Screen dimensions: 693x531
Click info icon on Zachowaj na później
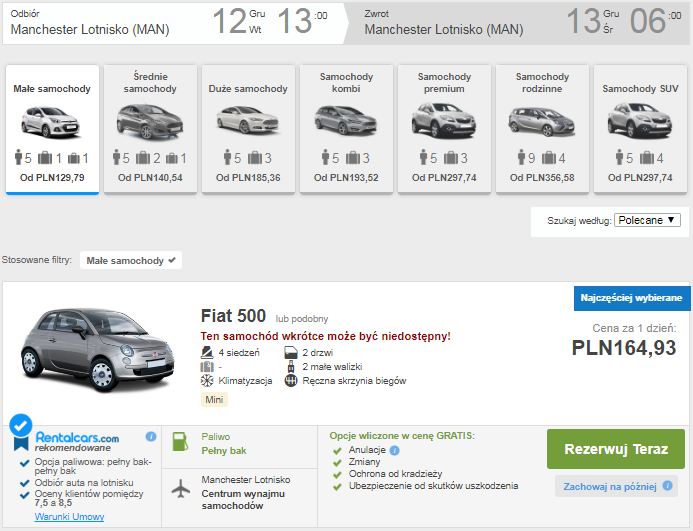coord(667,485)
